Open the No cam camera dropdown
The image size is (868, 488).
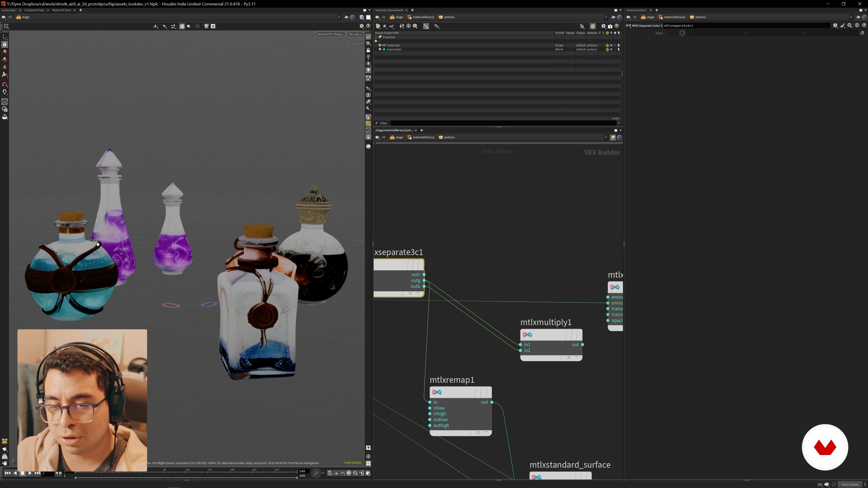click(355, 34)
